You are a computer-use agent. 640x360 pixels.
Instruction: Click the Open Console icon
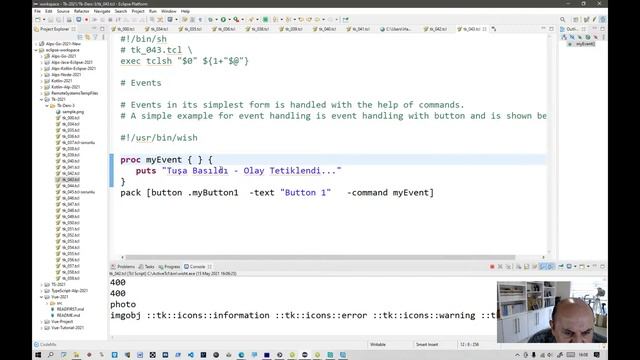coord(582,267)
